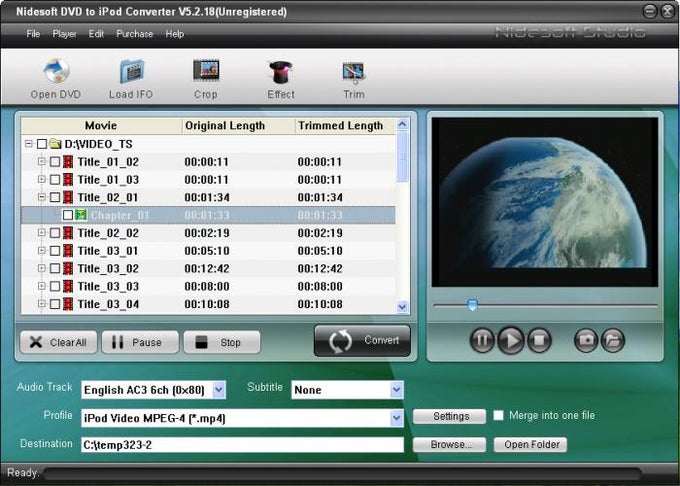
Task: Play the preview video
Action: click(x=511, y=340)
